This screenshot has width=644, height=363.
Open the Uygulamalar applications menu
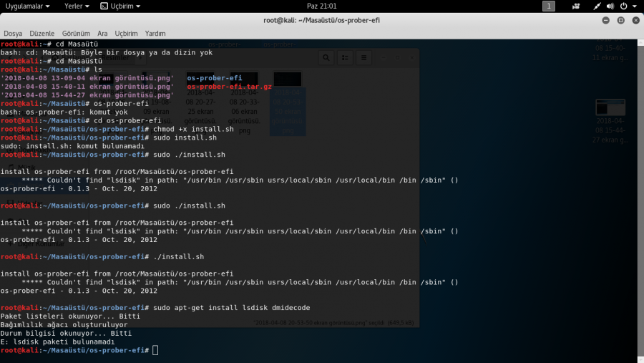pos(27,6)
